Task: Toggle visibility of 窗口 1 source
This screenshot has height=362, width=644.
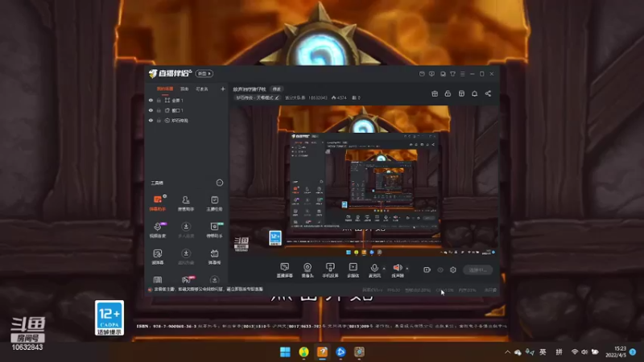Action: click(151, 111)
